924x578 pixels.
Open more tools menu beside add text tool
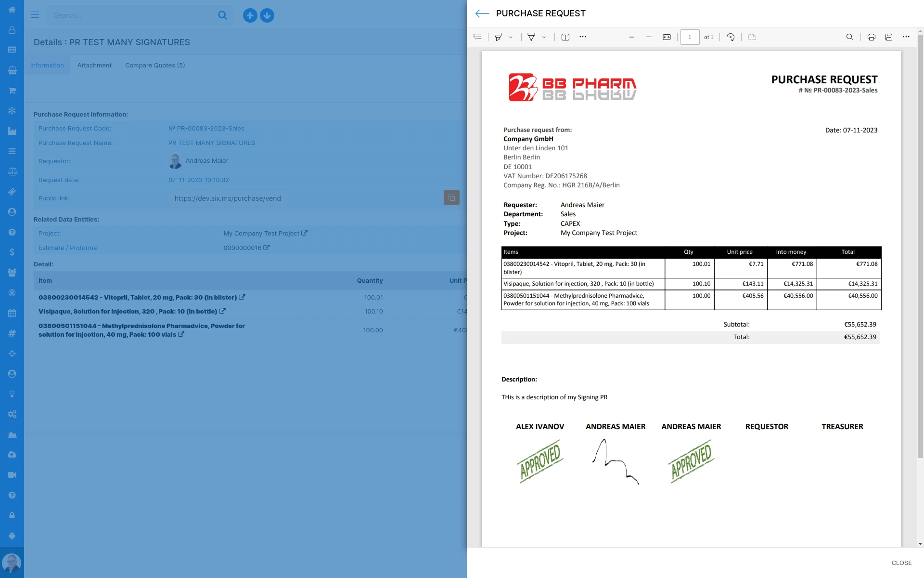(583, 37)
